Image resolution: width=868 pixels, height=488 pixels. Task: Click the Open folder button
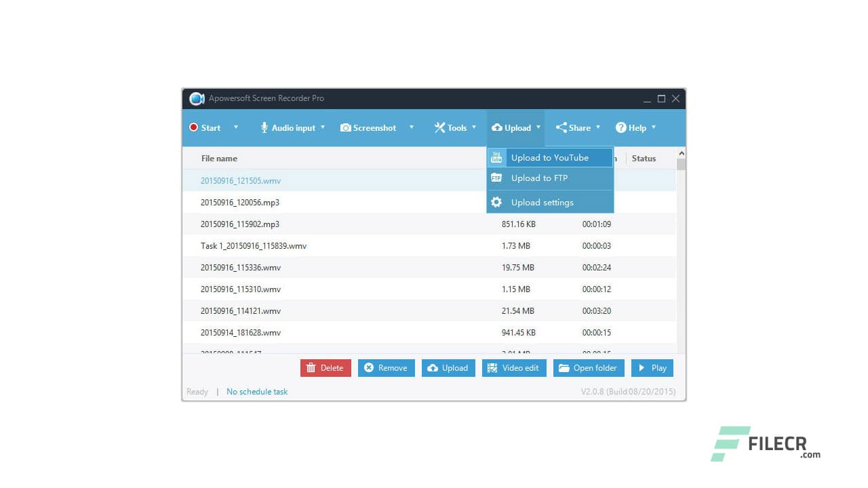589,368
